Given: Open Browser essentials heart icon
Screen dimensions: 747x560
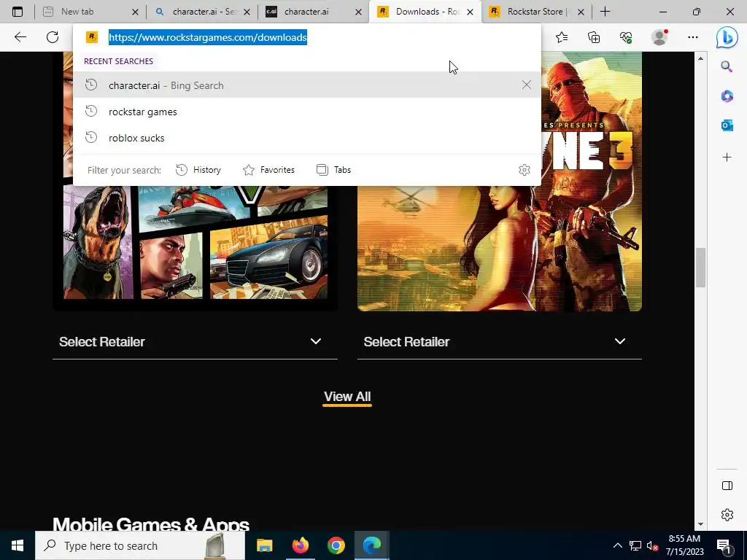Looking at the screenshot, I should [626, 37].
